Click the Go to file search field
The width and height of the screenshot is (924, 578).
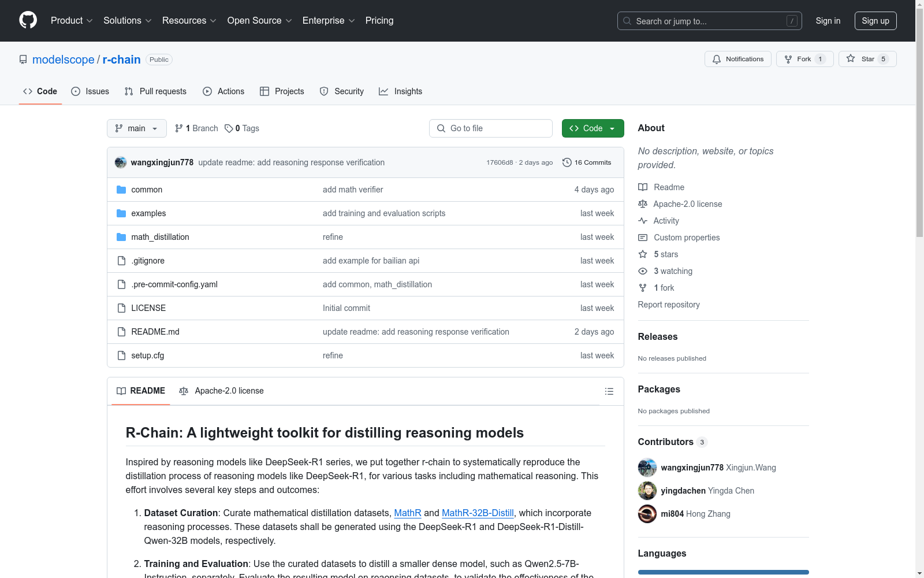coord(491,128)
